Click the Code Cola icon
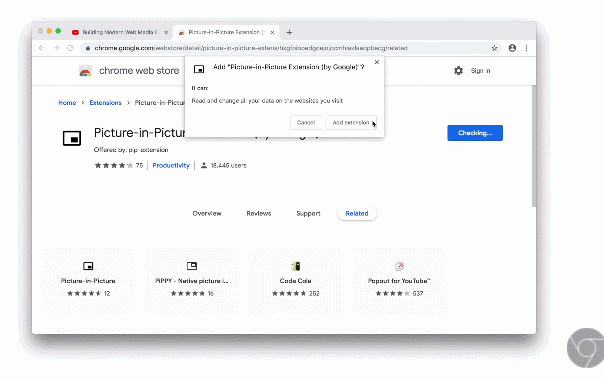The height and width of the screenshot is (380, 604). point(295,266)
